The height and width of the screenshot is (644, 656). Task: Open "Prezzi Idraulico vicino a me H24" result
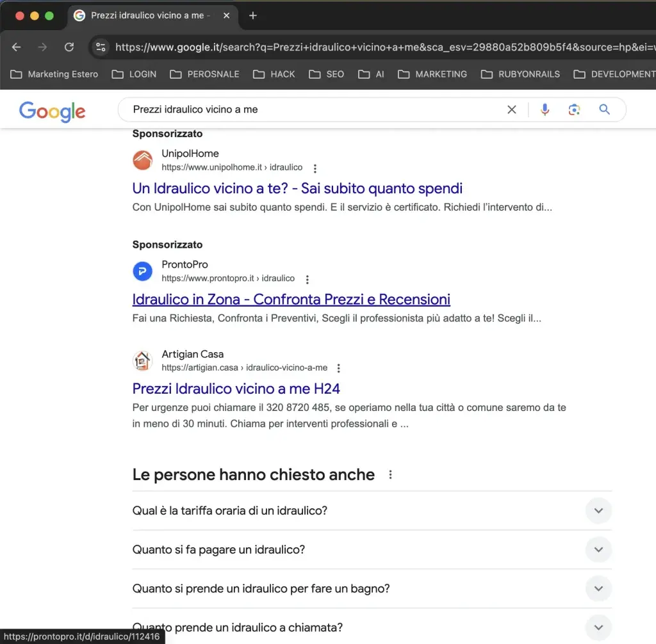236,388
